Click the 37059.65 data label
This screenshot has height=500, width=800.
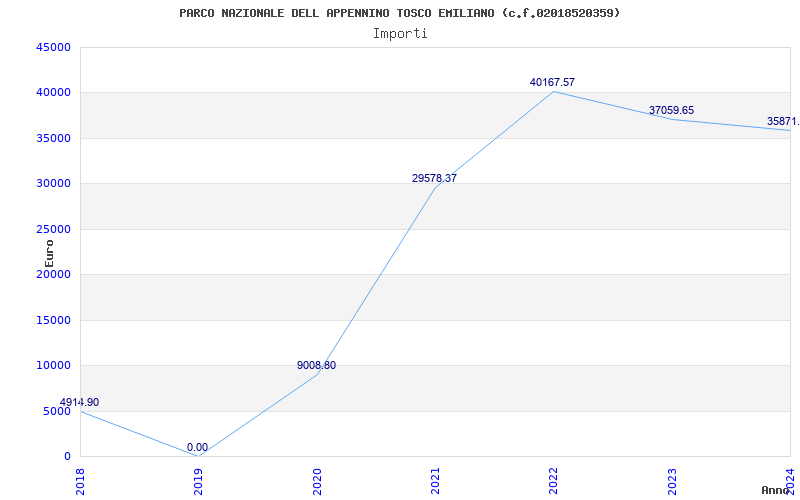pos(671,110)
